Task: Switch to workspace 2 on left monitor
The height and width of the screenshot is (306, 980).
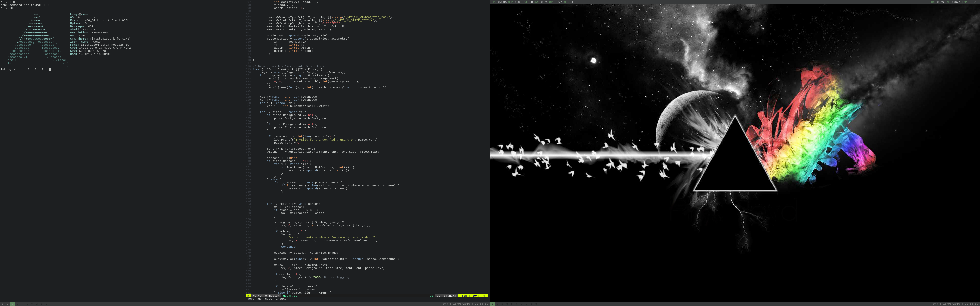Action: point(7,304)
